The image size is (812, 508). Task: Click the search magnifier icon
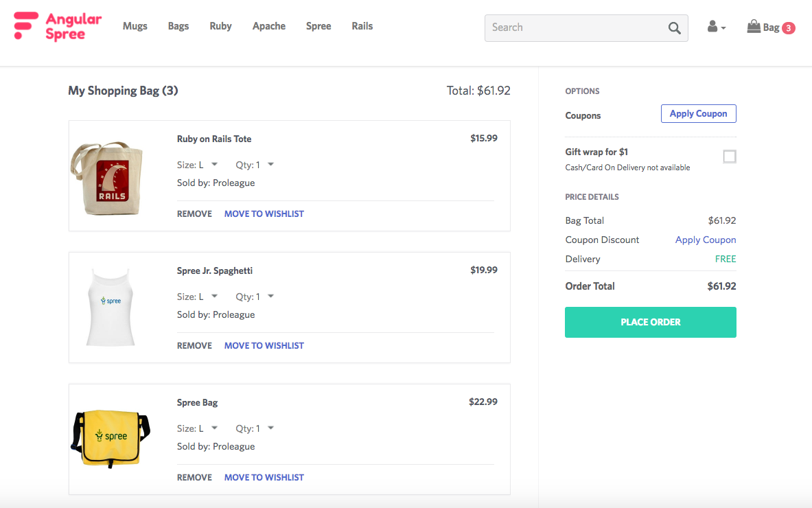coord(674,28)
